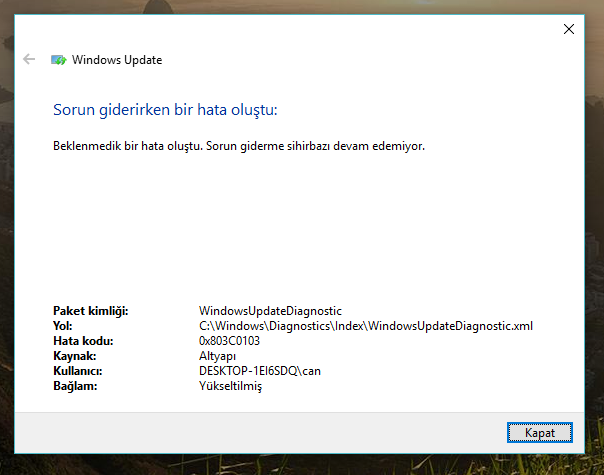Click the "Kaynak:" label
604x475 pixels.
click(75, 356)
